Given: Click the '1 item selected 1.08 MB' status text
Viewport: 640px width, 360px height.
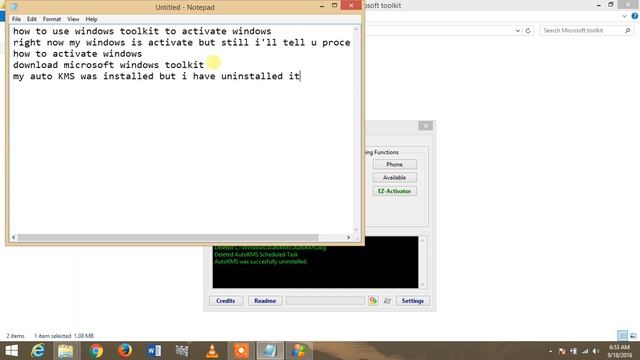Looking at the screenshot, I should tap(64, 336).
